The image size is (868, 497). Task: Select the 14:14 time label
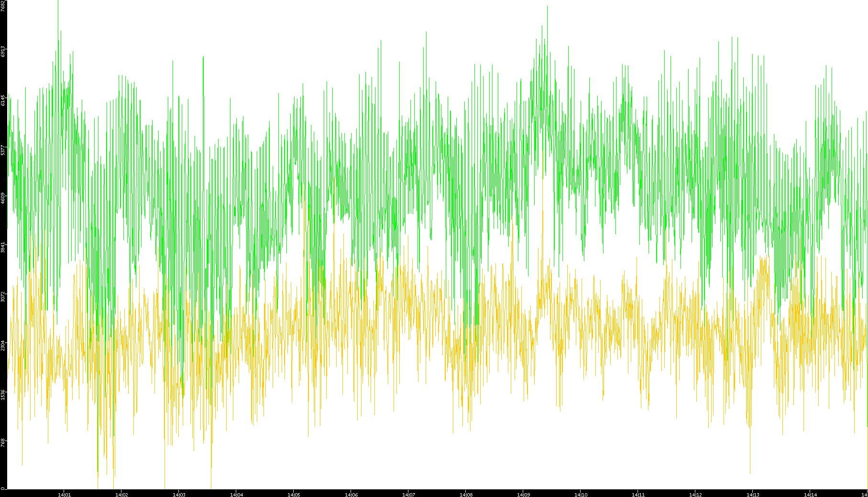[x=811, y=495]
